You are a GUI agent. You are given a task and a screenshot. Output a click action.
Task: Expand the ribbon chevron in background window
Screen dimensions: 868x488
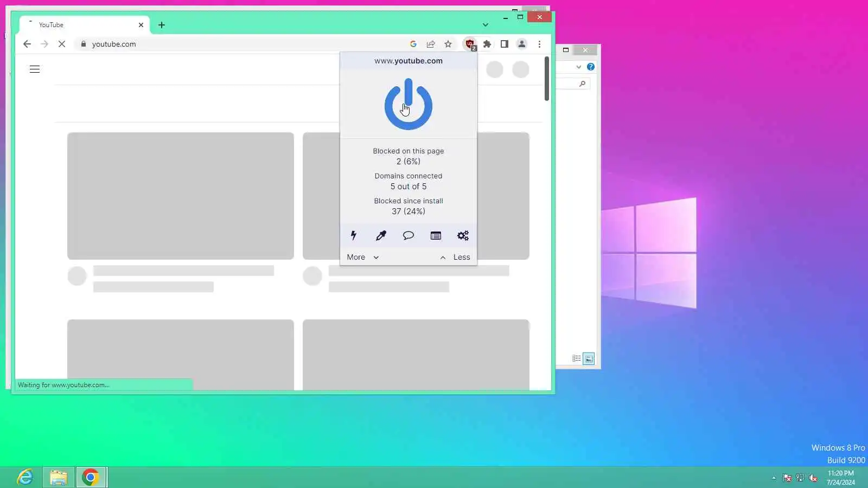click(x=579, y=67)
